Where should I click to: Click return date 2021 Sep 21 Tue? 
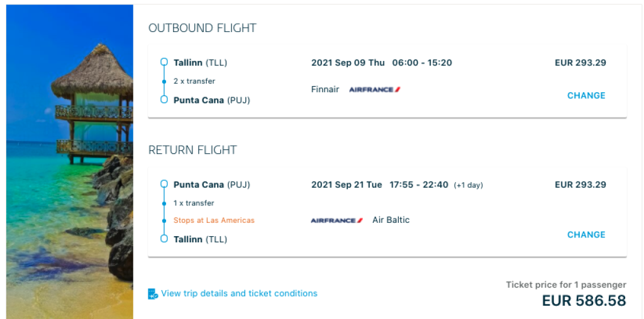pyautogui.click(x=347, y=185)
